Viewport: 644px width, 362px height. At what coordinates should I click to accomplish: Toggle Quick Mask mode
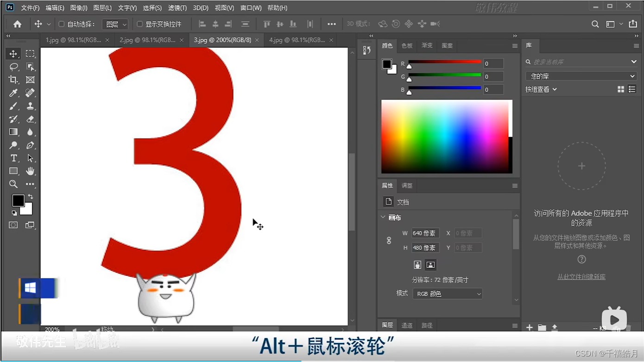(13, 225)
